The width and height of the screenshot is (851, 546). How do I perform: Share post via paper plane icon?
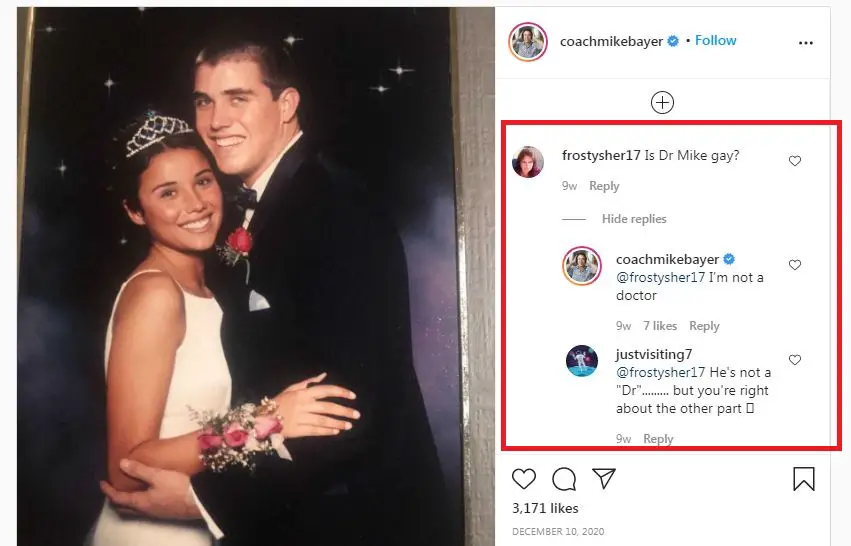tap(603, 479)
